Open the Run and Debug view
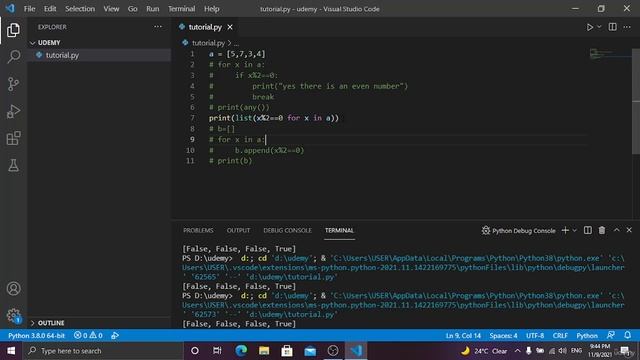Image resolution: width=640 pixels, height=360 pixels. (x=13, y=111)
